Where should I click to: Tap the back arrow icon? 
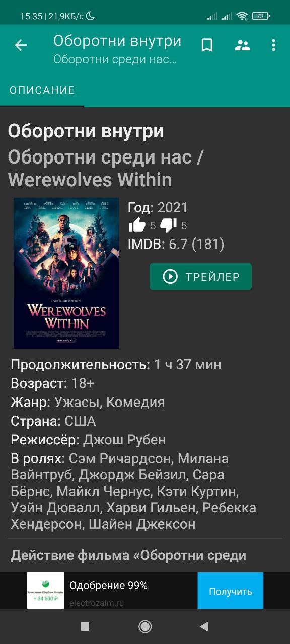click(21, 45)
